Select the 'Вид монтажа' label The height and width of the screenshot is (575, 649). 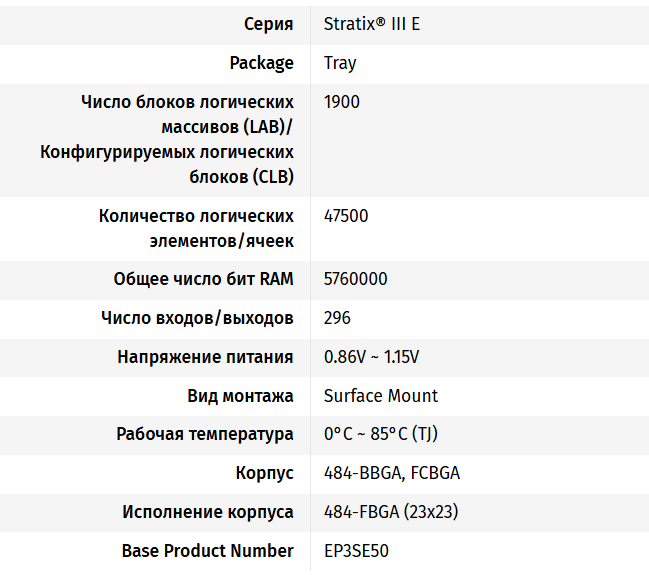(240, 396)
